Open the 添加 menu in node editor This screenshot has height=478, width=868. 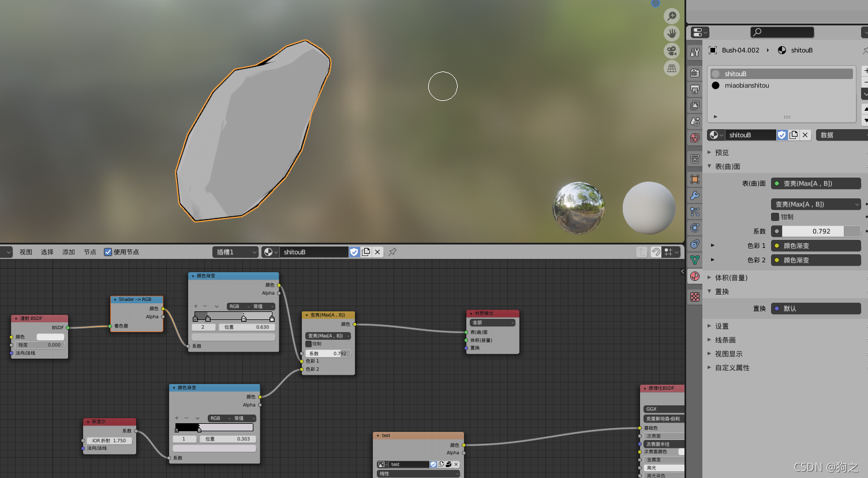(x=68, y=251)
